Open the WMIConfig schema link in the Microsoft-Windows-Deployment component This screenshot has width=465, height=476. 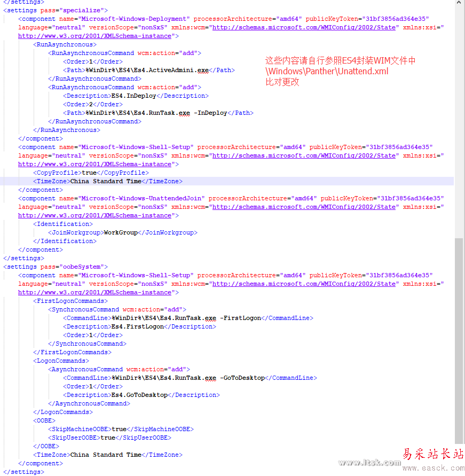[x=304, y=28]
